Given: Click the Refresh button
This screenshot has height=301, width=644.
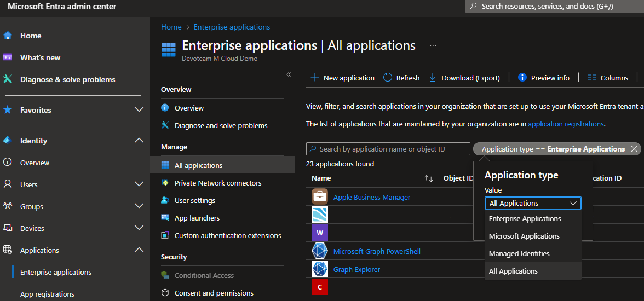Looking at the screenshot, I should coord(401,78).
